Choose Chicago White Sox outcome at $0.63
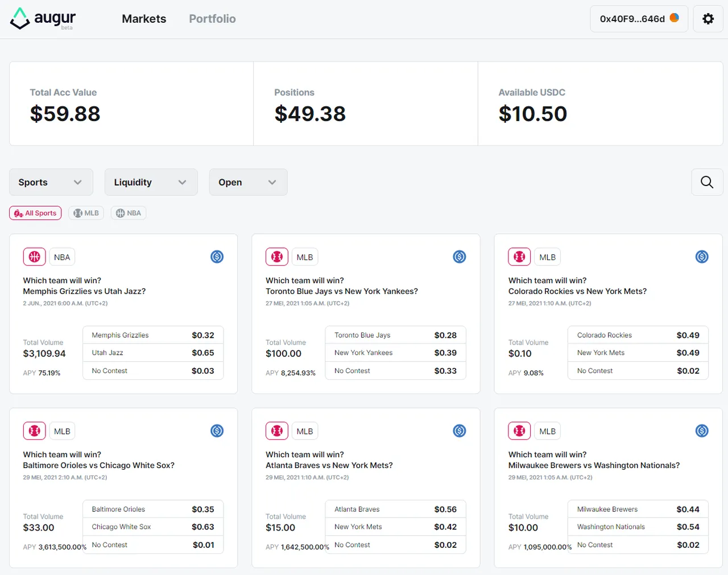Viewport: 728px width, 575px height. tap(153, 527)
